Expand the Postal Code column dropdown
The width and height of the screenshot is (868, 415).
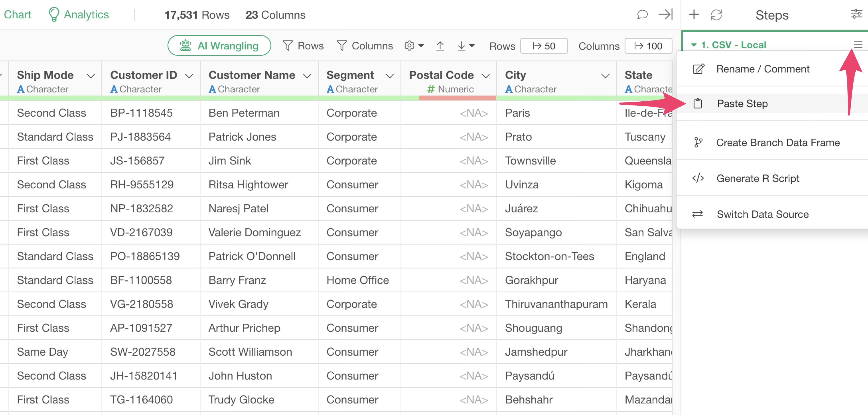coord(486,76)
